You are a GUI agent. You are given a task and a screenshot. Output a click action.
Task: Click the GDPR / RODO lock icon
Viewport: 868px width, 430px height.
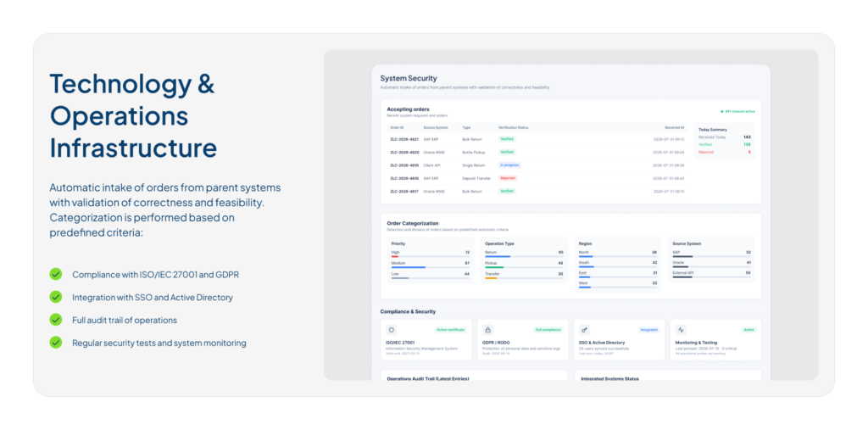[487, 330]
